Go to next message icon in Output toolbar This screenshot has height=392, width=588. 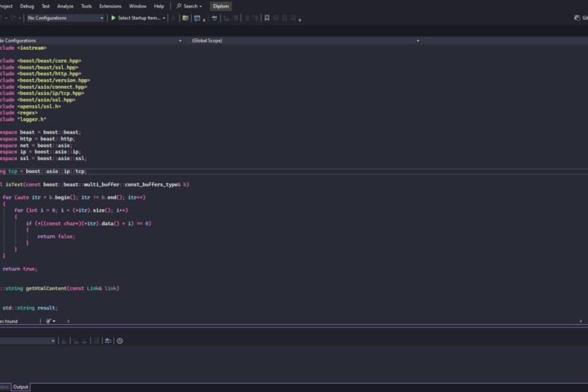pyautogui.click(x=84, y=341)
